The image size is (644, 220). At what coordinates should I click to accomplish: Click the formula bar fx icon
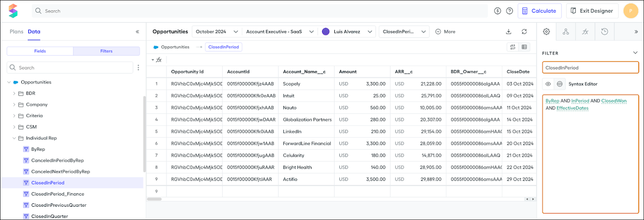click(159, 60)
